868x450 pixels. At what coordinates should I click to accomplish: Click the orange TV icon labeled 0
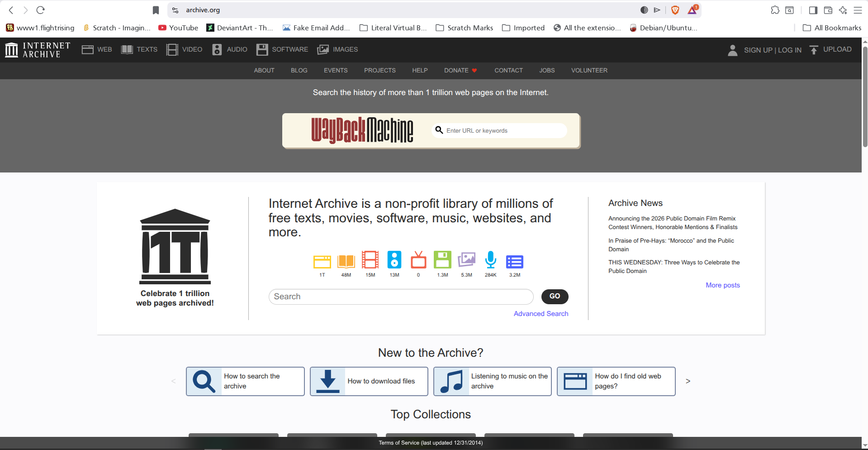tap(418, 260)
